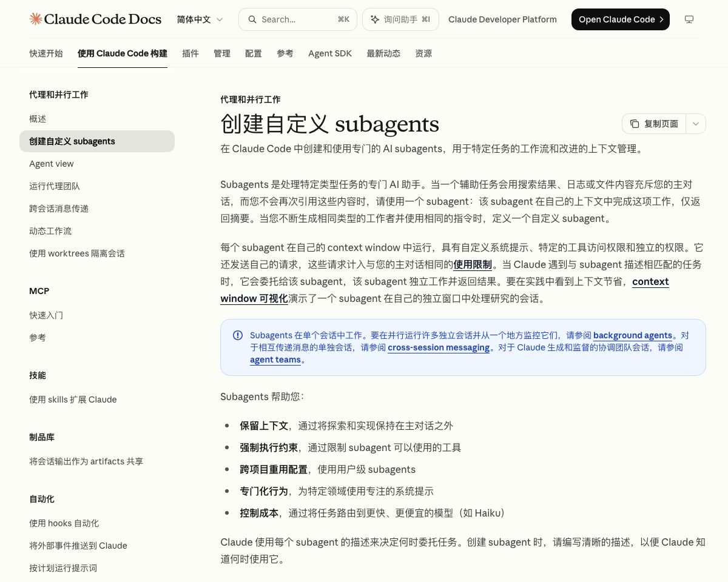The width and height of the screenshot is (728, 582).
Task: Open the 管理 tab
Action: (222, 53)
